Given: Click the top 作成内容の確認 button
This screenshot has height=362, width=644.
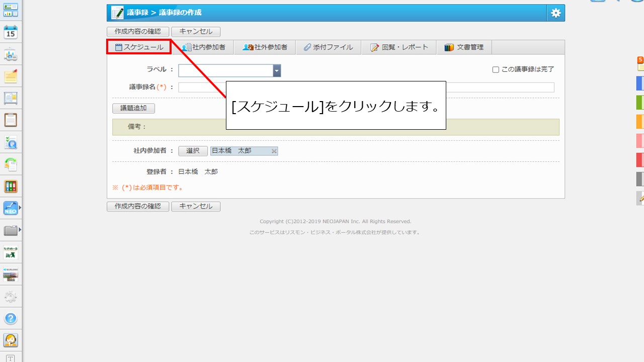Looking at the screenshot, I should [137, 32].
